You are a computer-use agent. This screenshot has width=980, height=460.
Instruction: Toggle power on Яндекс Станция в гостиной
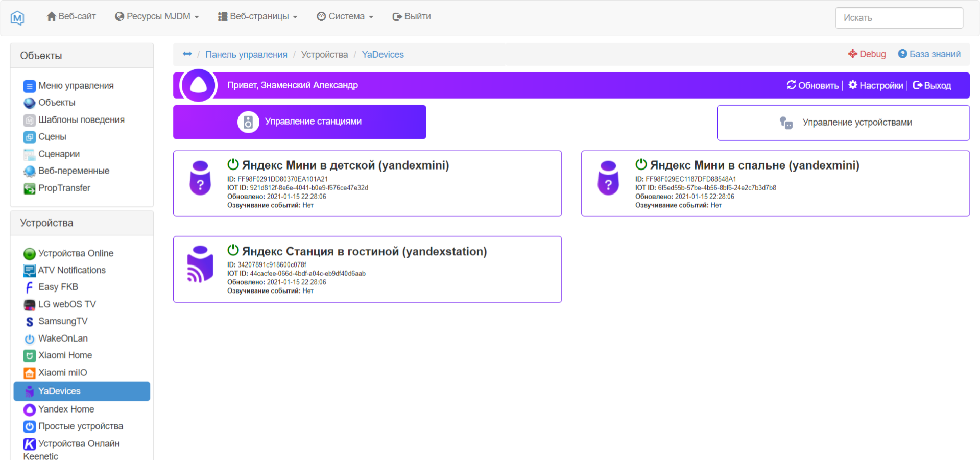coord(233,250)
